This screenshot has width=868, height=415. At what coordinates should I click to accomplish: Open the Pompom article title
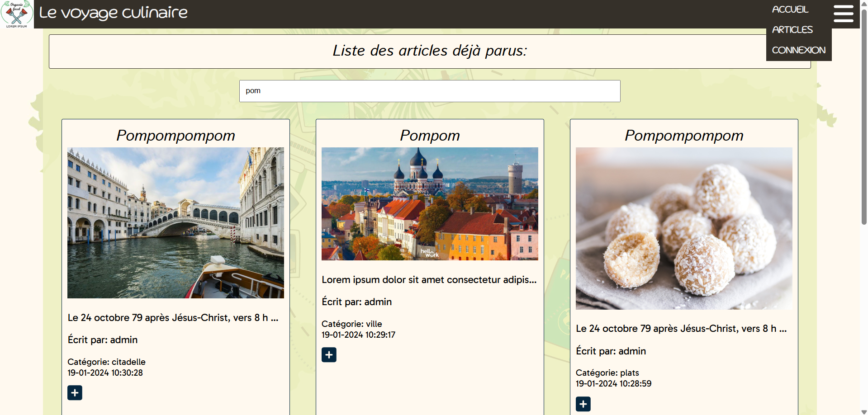tap(430, 136)
